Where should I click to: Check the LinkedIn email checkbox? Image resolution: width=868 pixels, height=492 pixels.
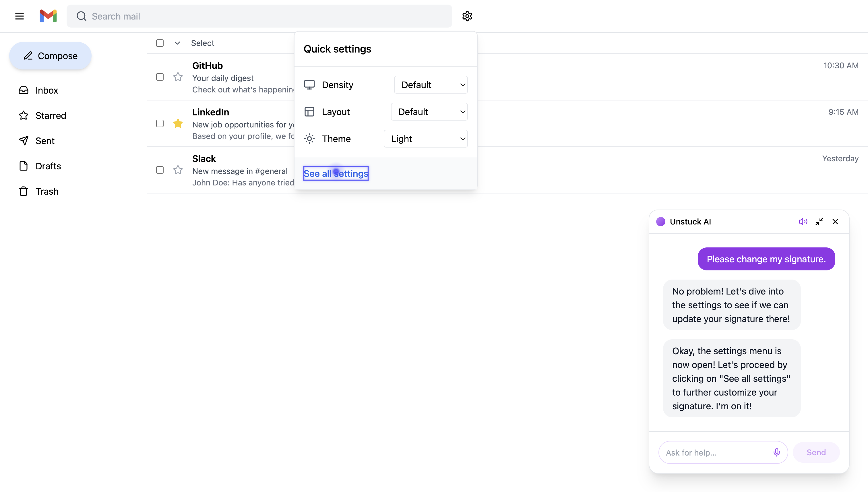click(160, 124)
